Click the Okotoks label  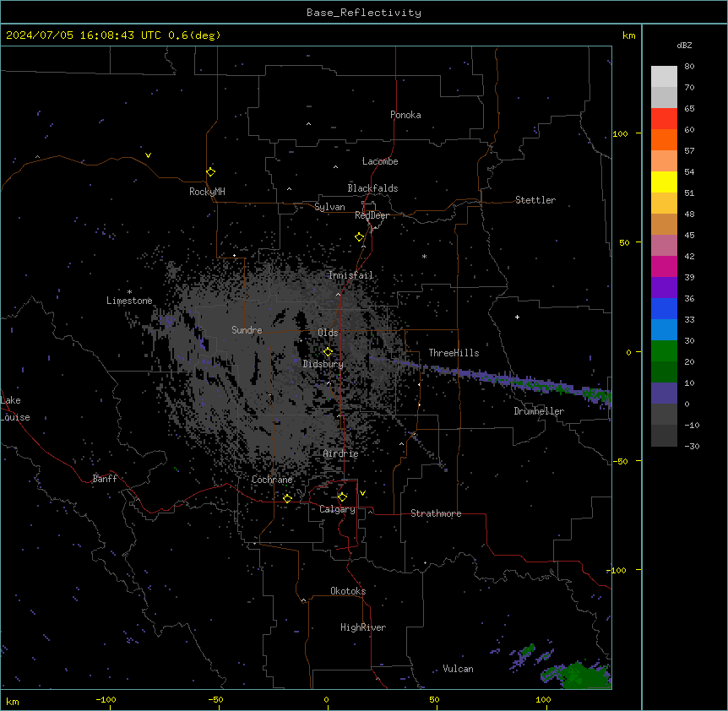(348, 591)
